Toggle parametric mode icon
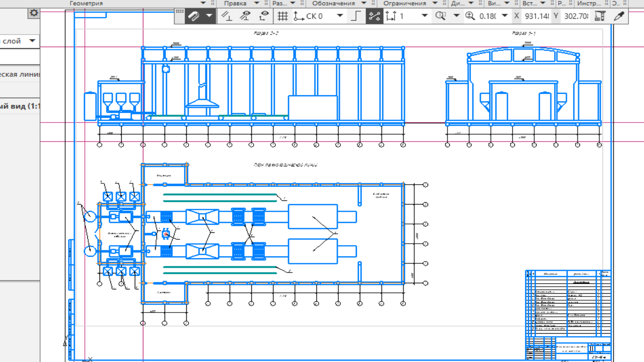The image size is (644, 362). pyautogui.click(x=374, y=16)
